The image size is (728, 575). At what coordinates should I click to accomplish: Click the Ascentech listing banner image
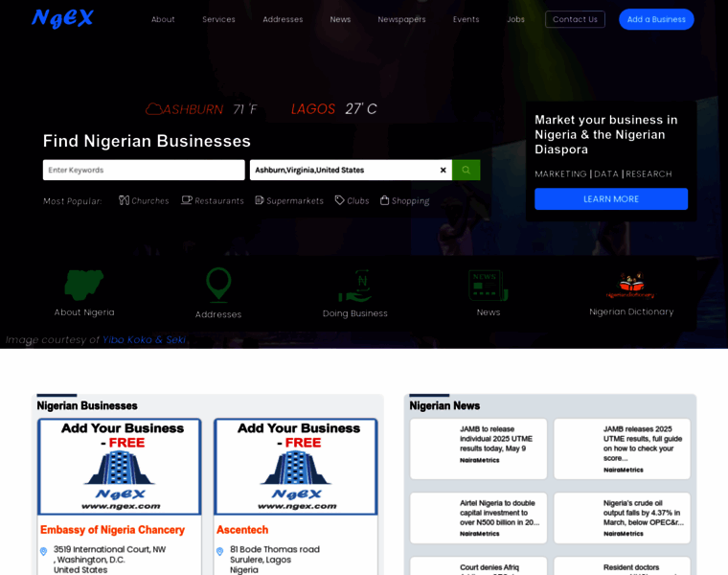click(296, 467)
